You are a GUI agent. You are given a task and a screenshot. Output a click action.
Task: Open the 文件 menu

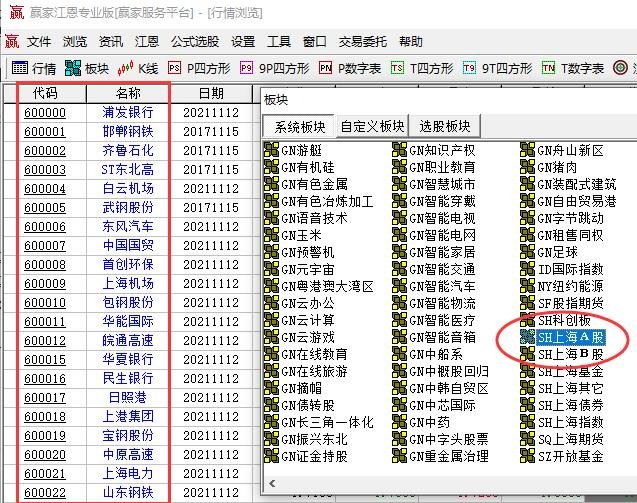coord(39,41)
